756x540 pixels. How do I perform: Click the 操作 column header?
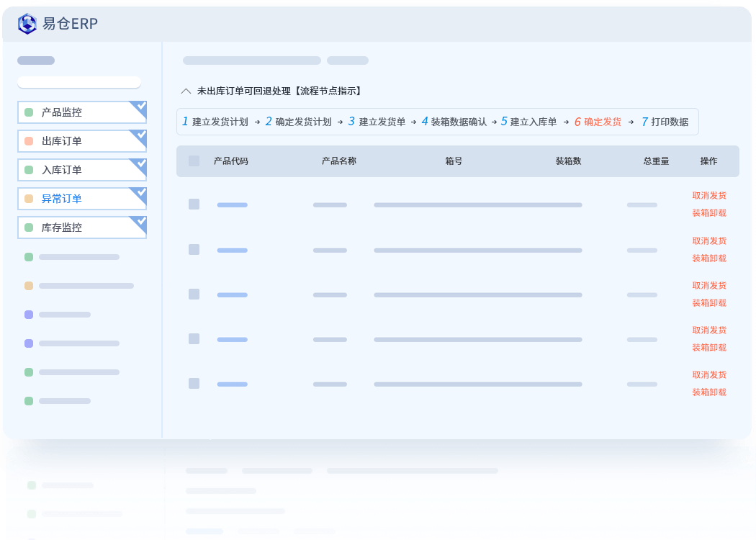(x=708, y=161)
